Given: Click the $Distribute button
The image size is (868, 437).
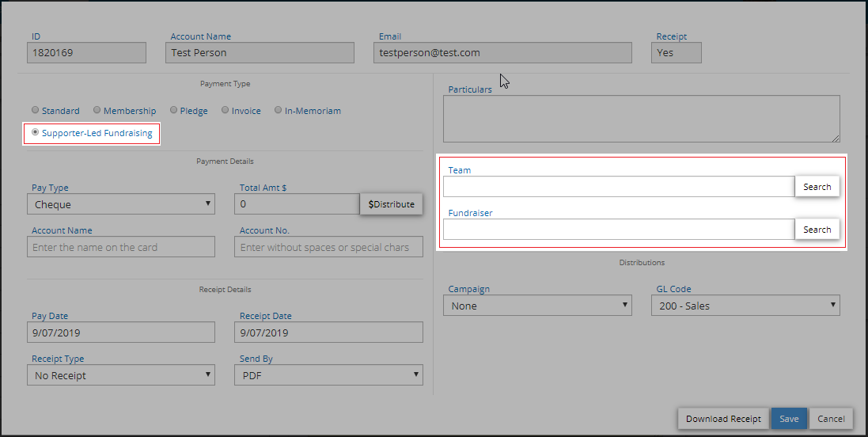Looking at the screenshot, I should [392, 204].
